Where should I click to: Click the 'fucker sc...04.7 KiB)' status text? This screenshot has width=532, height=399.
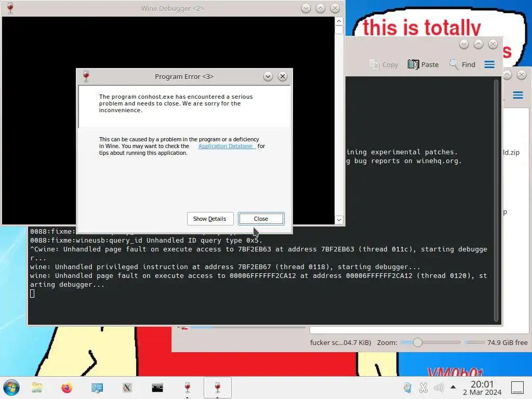click(341, 343)
